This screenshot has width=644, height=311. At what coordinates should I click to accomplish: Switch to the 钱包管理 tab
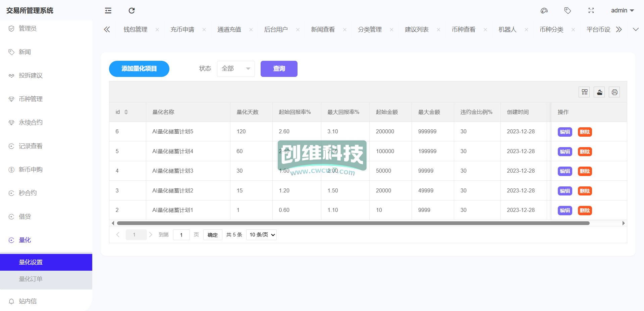coord(136,30)
